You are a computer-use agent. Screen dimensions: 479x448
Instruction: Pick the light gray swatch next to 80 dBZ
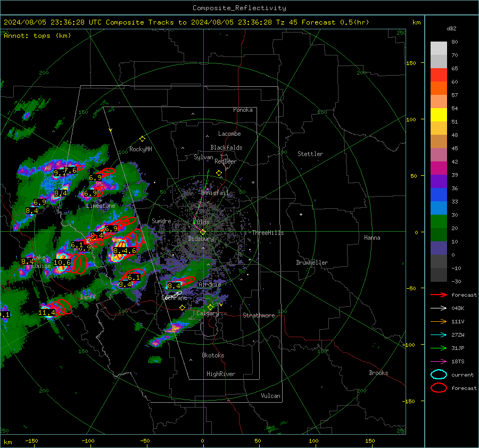439,48
